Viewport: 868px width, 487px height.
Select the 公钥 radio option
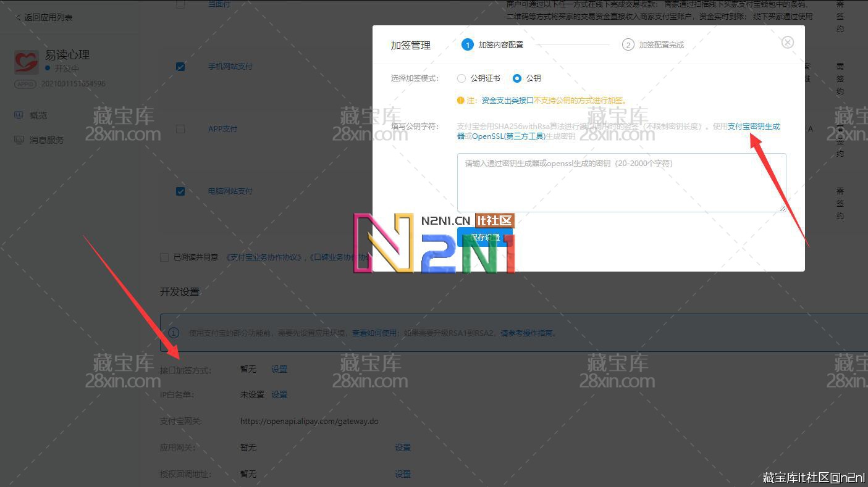tap(517, 78)
